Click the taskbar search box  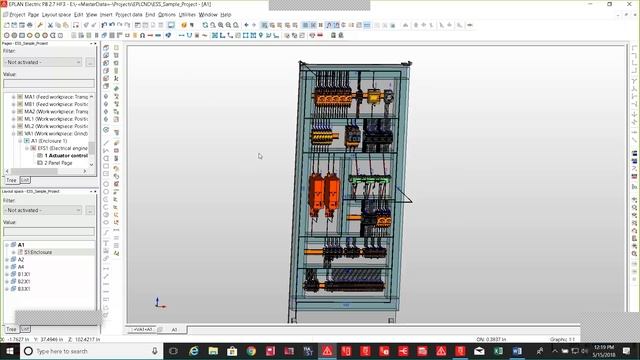(92, 351)
